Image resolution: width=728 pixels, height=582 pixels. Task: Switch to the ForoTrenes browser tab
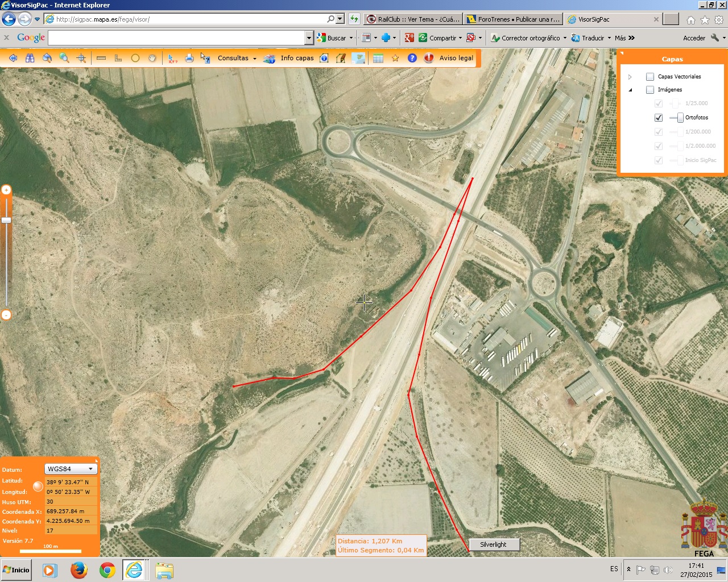tap(512, 19)
